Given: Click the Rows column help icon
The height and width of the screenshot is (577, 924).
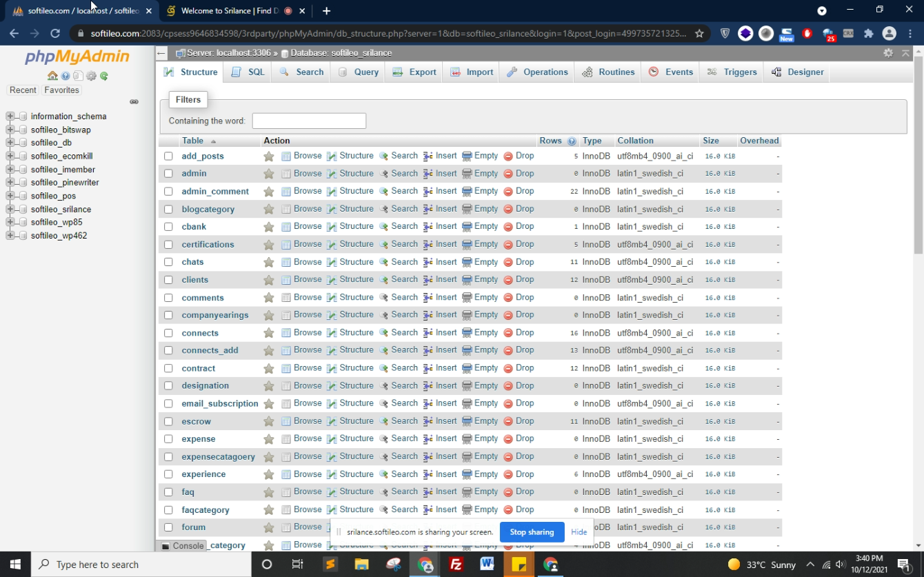Looking at the screenshot, I should click(572, 141).
